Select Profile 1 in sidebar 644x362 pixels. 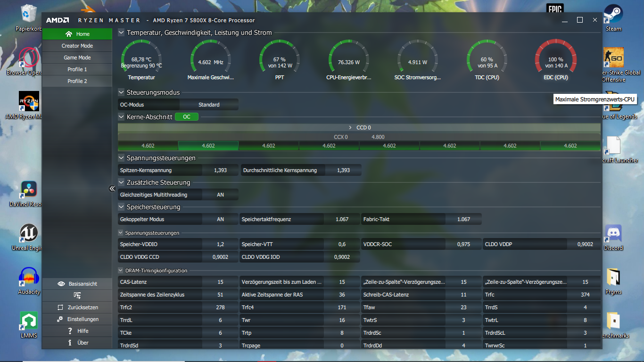[x=77, y=69]
